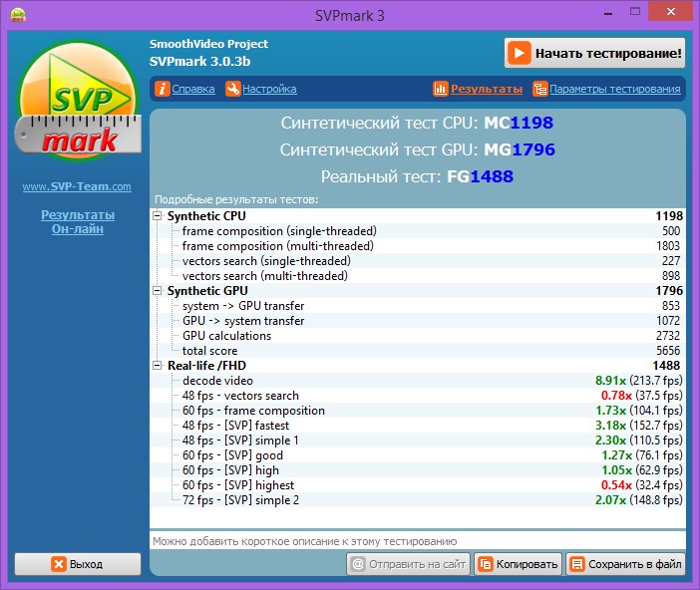
Task: Select 60 fps - [SVP] highest row
Action: [418, 485]
